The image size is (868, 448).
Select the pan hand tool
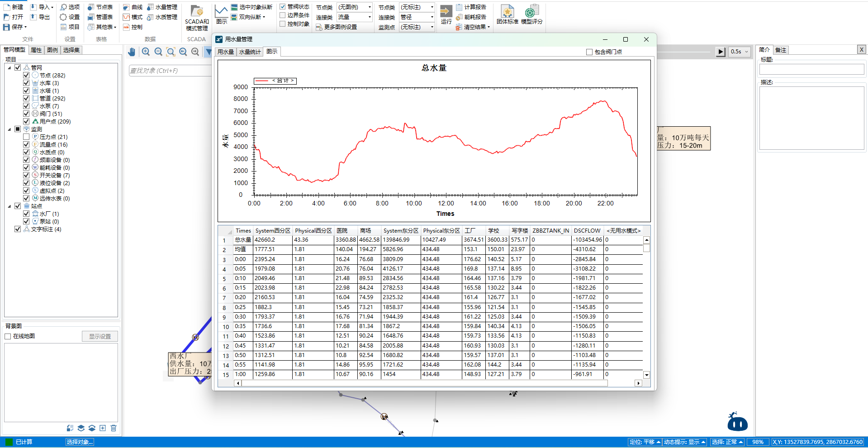[x=132, y=52]
